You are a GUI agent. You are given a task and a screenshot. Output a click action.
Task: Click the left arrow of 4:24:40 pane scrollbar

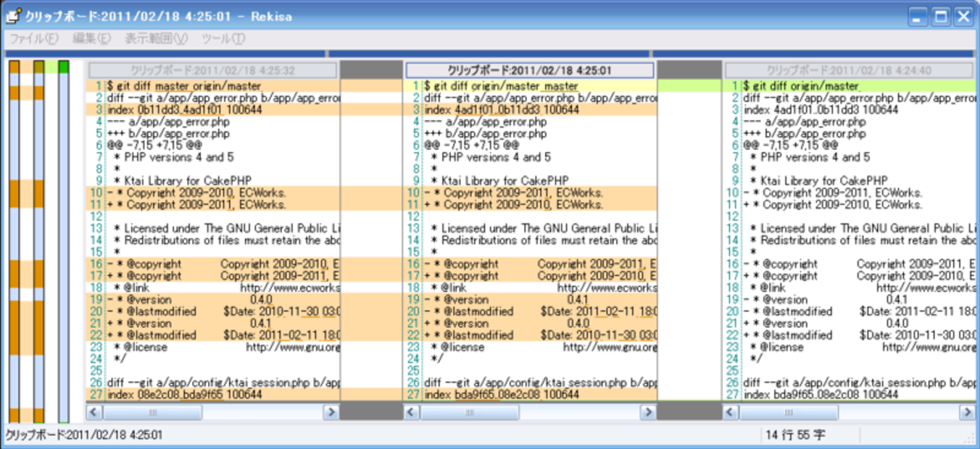coord(730,413)
